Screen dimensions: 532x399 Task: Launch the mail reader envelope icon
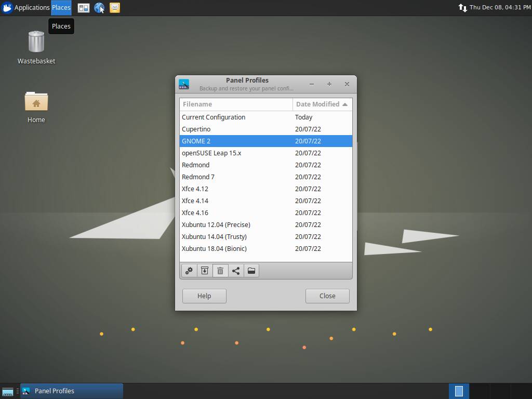click(115, 7)
